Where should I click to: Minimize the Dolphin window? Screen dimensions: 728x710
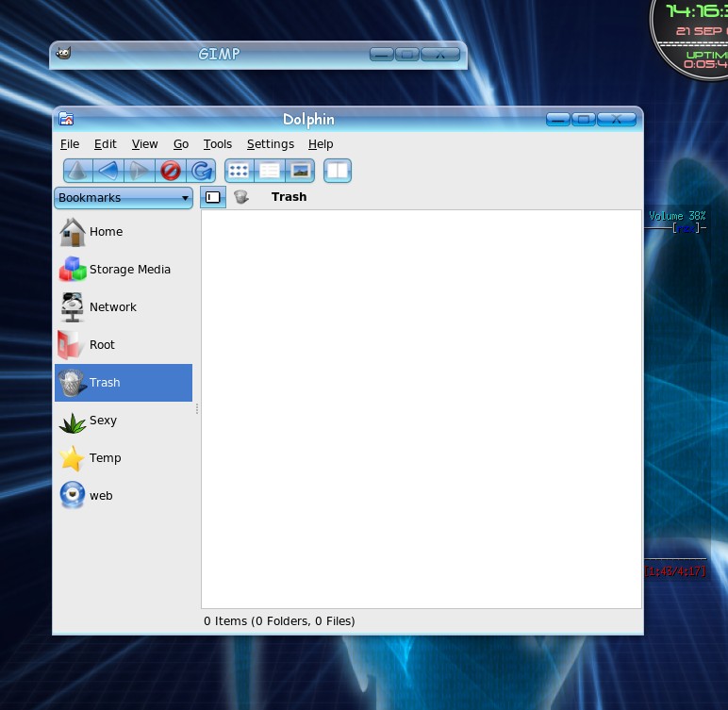558,120
